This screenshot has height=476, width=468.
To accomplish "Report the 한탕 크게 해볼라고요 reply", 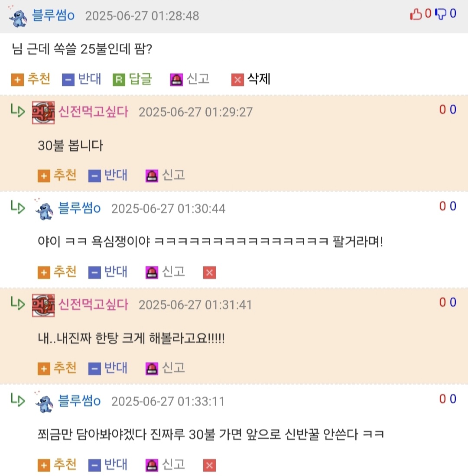I will pyautogui.click(x=165, y=368).
